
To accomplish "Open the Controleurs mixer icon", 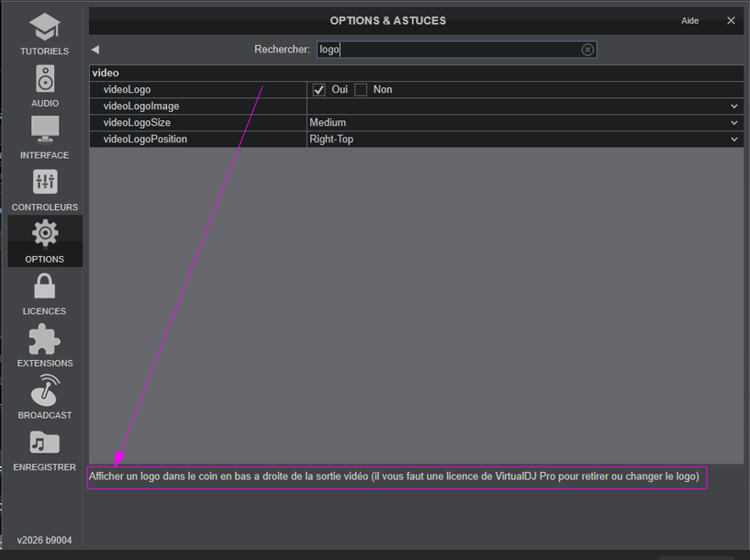I will pyautogui.click(x=45, y=183).
